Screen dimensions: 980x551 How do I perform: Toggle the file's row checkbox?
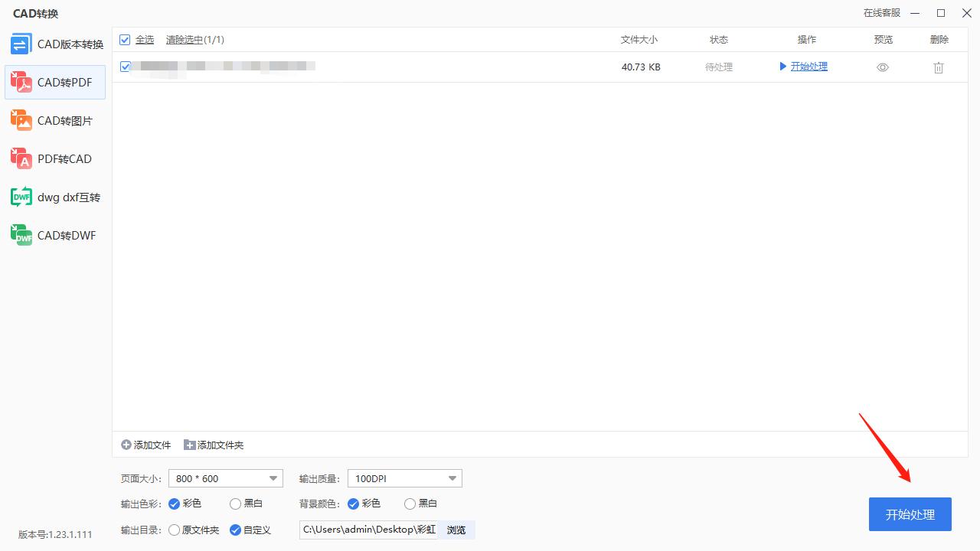(x=125, y=67)
